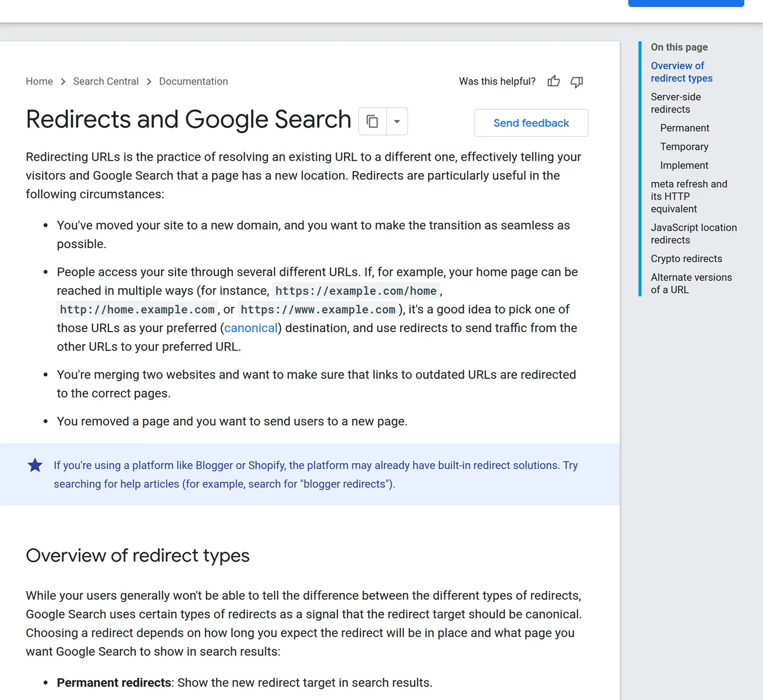This screenshot has height=700, width=763.
Task: Click the code text https://example.com/home
Action: [356, 291]
